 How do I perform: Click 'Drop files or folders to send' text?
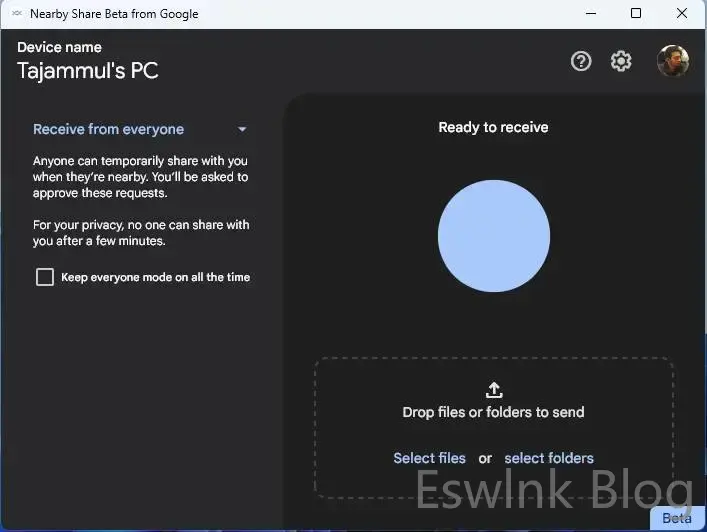pyautogui.click(x=493, y=412)
